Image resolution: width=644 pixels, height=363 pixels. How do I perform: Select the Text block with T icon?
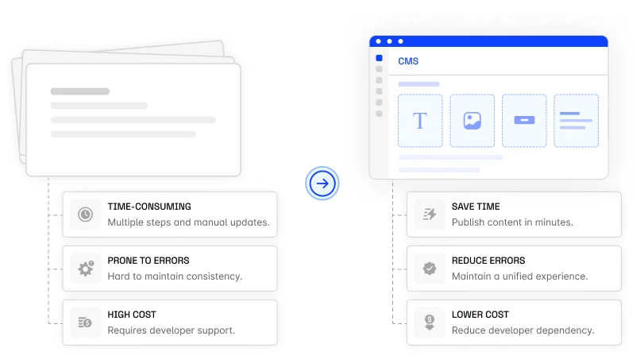[420, 121]
